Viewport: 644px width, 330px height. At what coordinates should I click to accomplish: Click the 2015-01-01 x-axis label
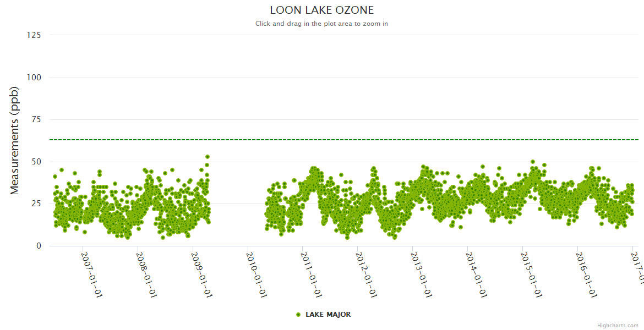[532, 274]
